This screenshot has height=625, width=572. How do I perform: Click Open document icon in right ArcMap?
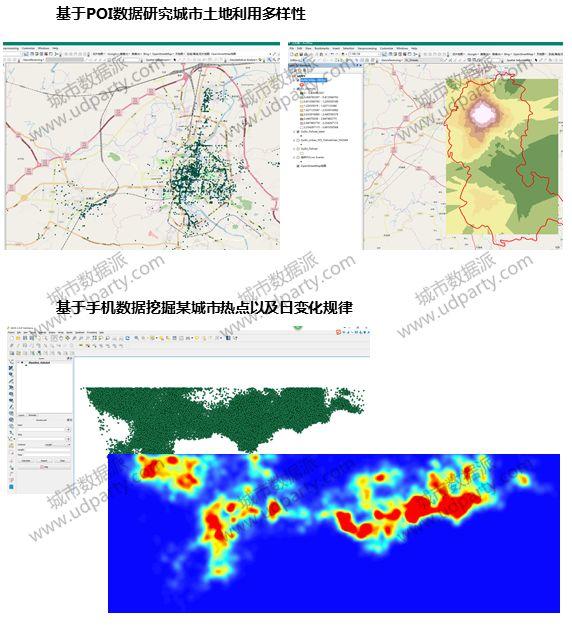tap(296, 54)
